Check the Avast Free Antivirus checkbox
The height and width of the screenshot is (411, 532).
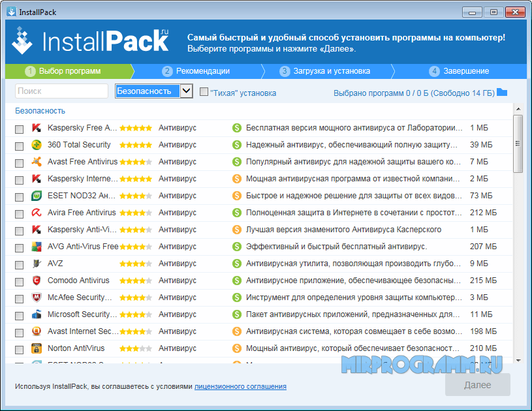click(20, 163)
